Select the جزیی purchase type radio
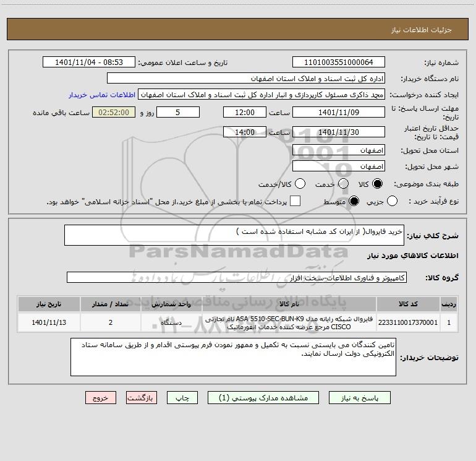 [x=392, y=201]
